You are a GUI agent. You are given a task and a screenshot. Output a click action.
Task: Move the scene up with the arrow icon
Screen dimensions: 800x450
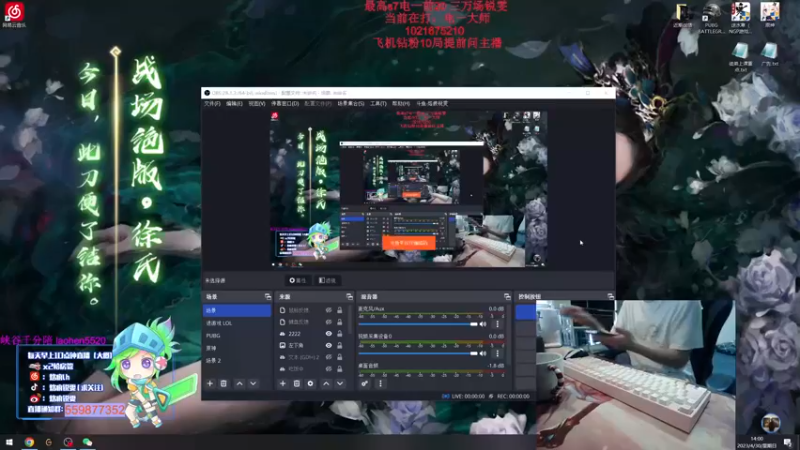pos(239,384)
